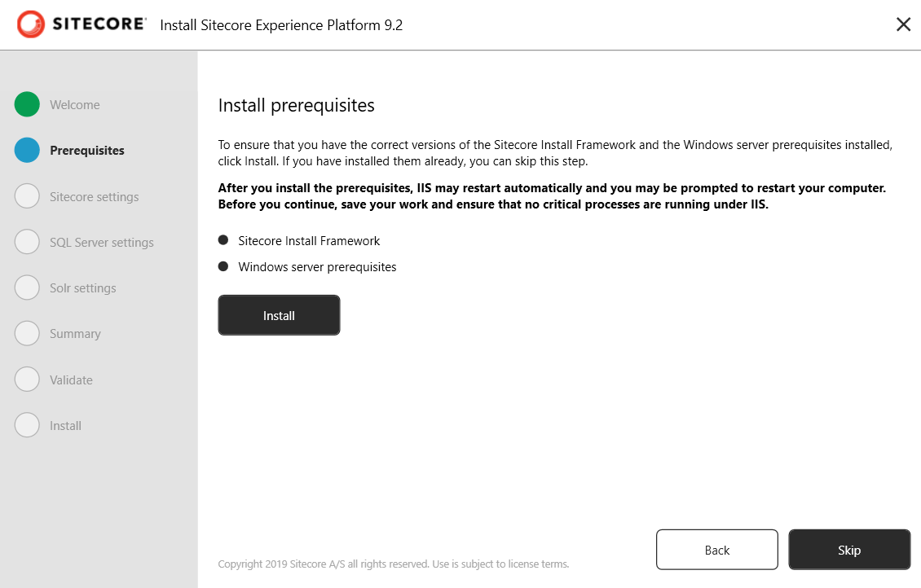Click the Sitecore Install Framework bullet icon
Image resolution: width=921 pixels, height=588 pixels.
click(x=223, y=240)
